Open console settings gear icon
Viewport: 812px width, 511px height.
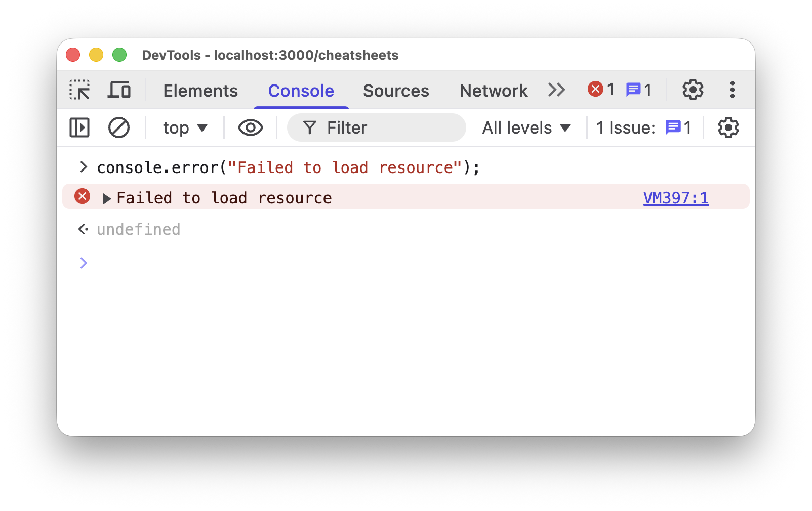728,127
